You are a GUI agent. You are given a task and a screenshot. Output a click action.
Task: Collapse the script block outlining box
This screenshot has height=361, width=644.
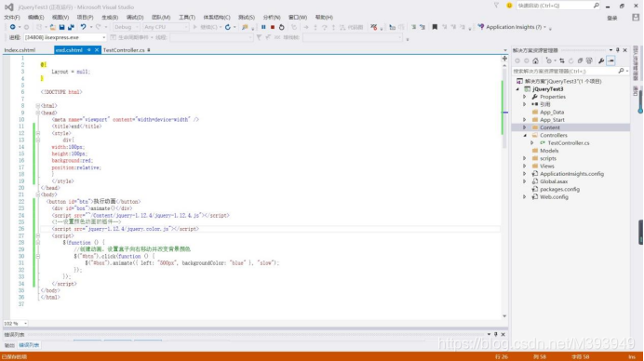[38, 235]
